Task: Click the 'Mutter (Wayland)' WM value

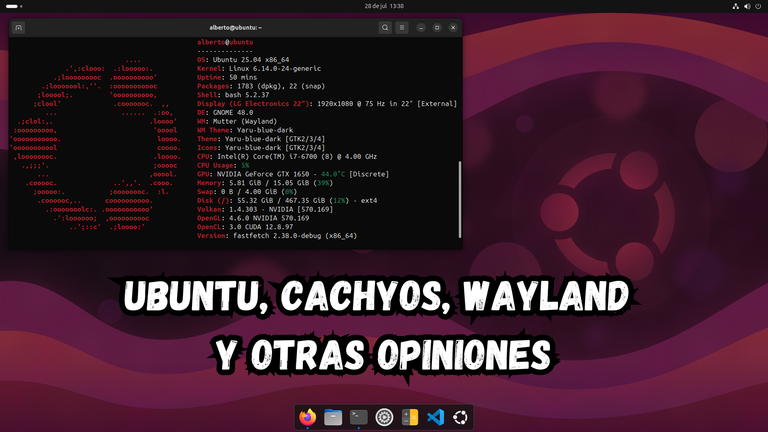Action: (245, 121)
